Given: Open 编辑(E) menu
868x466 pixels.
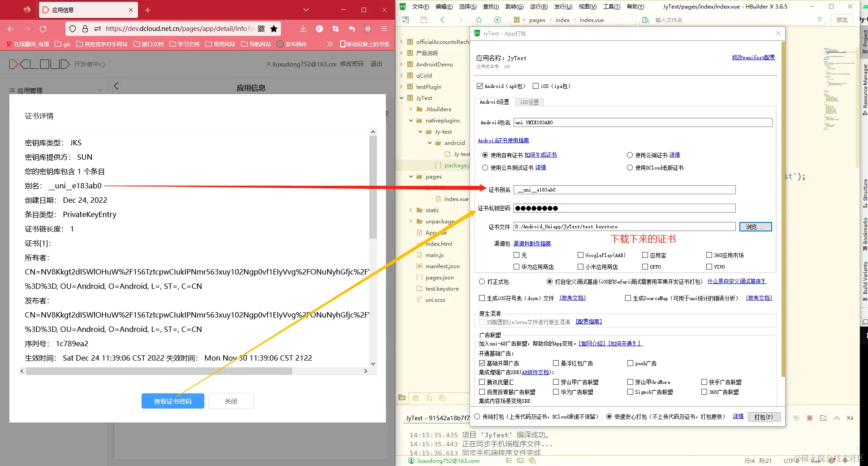Looking at the screenshot, I should click(x=444, y=7).
